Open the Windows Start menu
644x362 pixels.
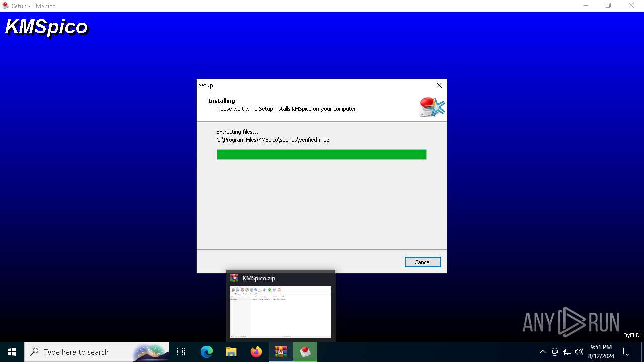tap(12, 352)
